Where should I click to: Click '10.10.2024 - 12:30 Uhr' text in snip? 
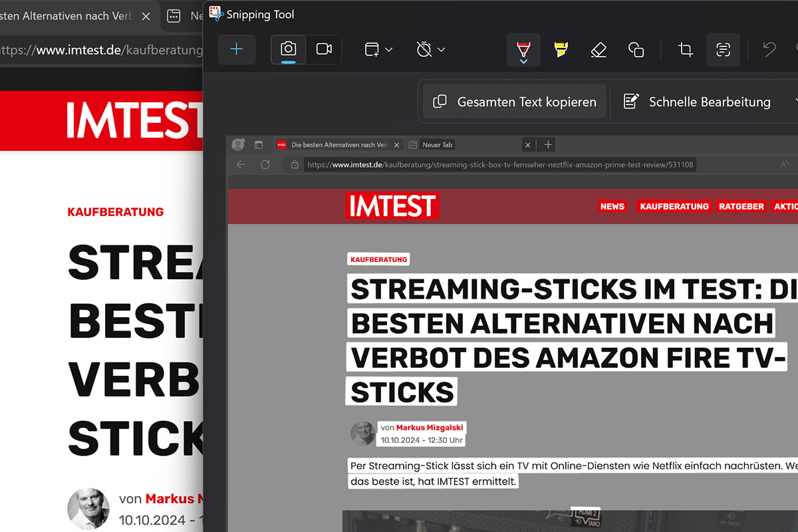[x=422, y=440]
